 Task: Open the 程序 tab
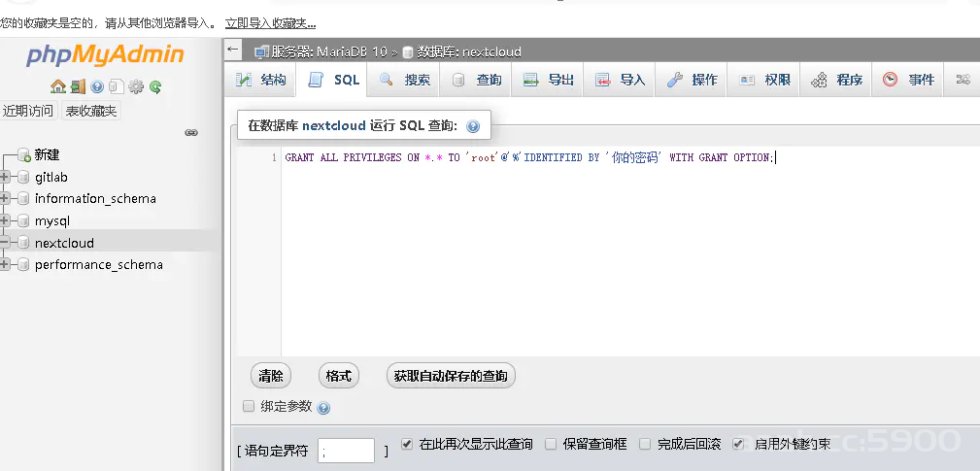tap(835, 80)
